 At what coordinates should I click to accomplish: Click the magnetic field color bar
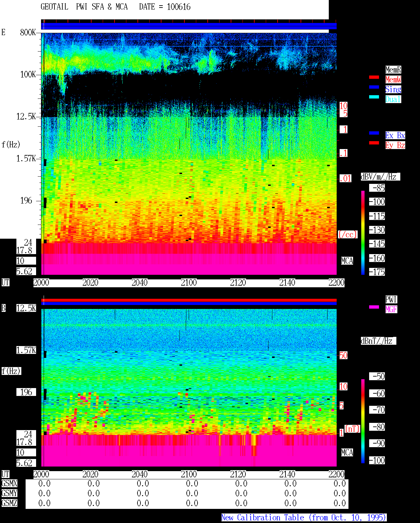tap(363, 421)
